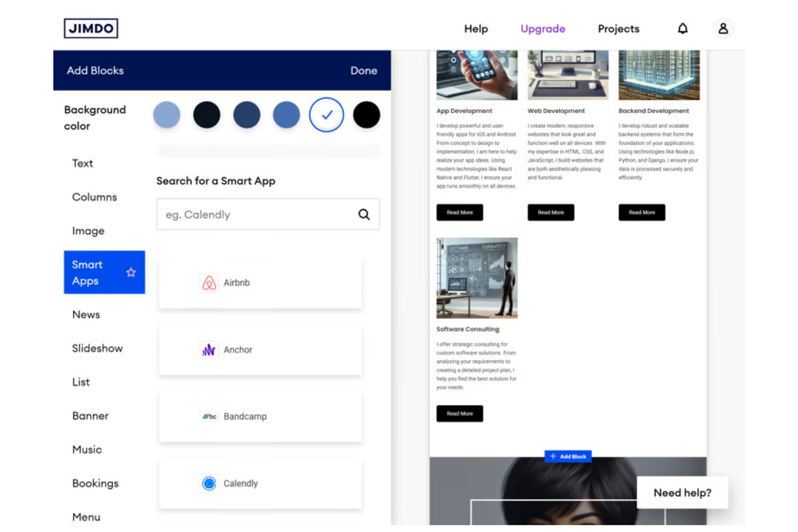The width and height of the screenshot is (798, 532).
Task: Switch to the Slideshow block section
Action: pyautogui.click(x=97, y=348)
